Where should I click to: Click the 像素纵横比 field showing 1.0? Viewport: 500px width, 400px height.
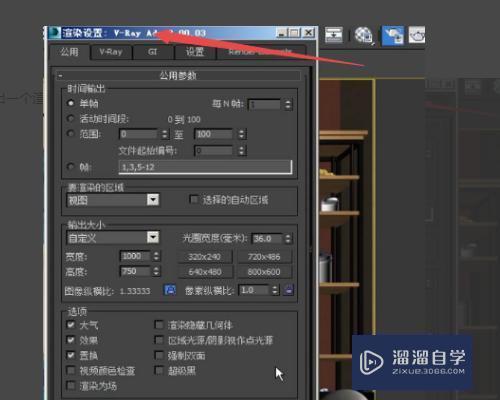coord(253,290)
